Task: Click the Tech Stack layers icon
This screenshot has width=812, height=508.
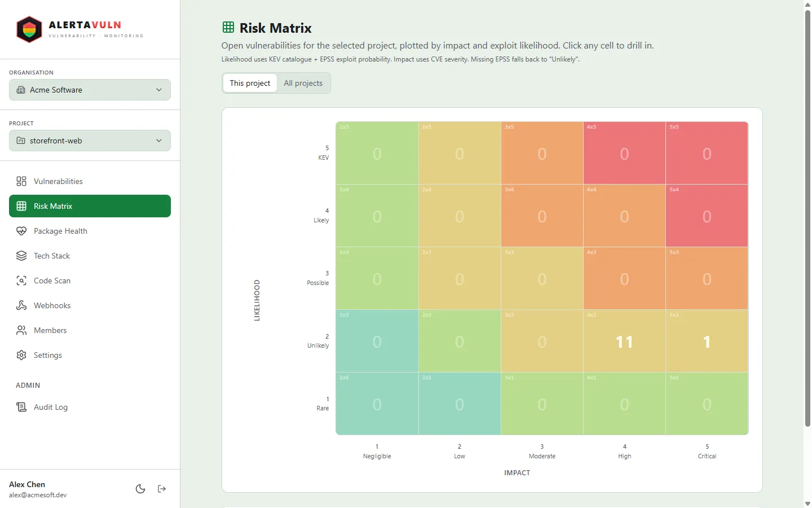Action: click(21, 256)
